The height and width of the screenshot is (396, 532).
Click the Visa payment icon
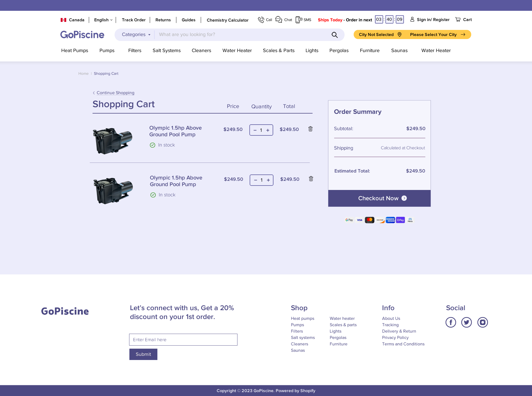[x=360, y=220]
